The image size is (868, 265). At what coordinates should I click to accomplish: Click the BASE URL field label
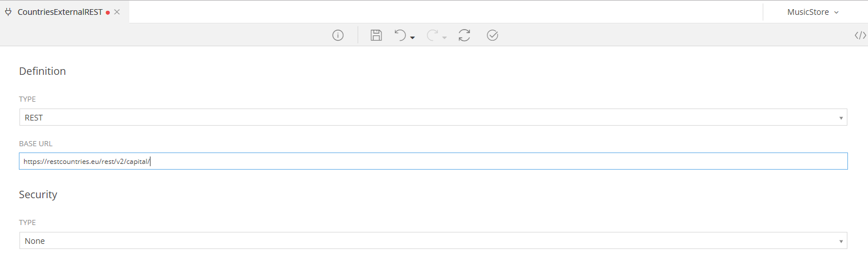click(x=36, y=143)
